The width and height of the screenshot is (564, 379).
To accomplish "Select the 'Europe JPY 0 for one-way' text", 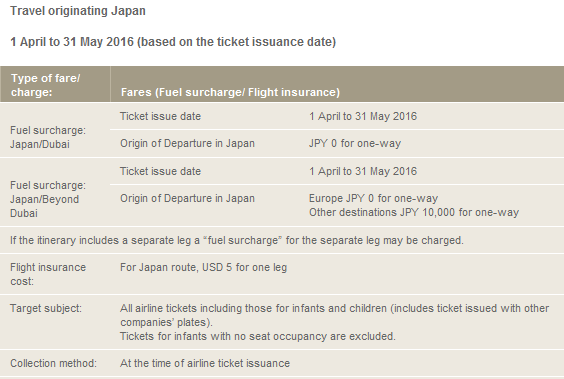I will pos(373,198).
